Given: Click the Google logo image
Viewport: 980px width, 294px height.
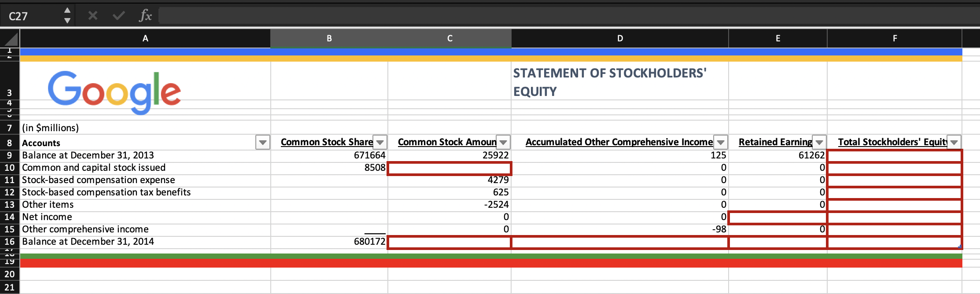Looking at the screenshot, I should (x=114, y=92).
